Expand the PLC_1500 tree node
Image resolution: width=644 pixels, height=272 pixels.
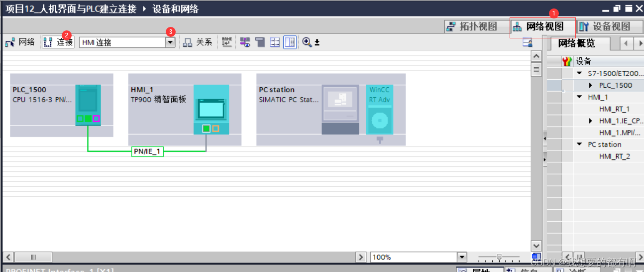tap(591, 85)
